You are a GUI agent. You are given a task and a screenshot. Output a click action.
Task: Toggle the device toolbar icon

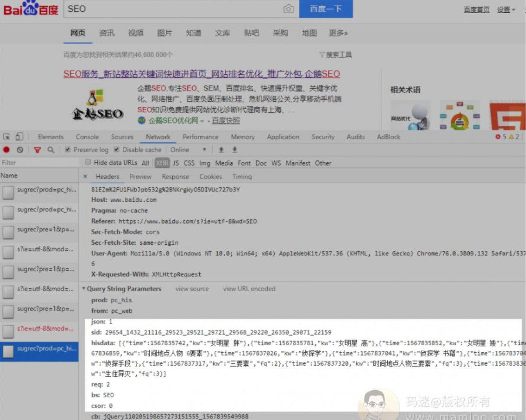pyautogui.click(x=19, y=136)
